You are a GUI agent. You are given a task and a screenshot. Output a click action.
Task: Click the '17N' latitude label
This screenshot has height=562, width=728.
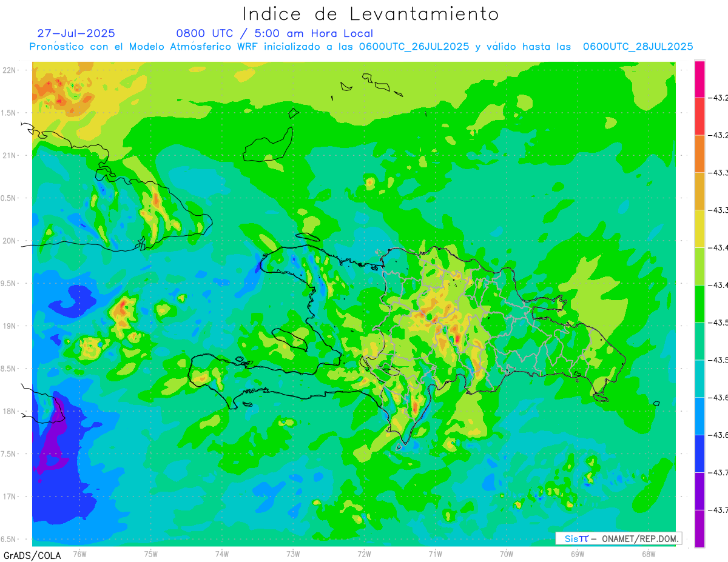point(9,497)
